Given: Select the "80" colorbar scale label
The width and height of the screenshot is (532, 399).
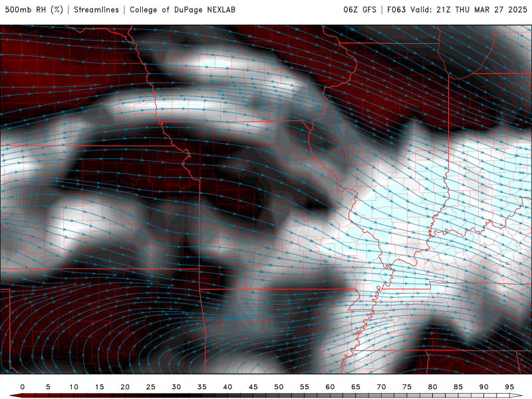Looking at the screenshot, I should click(x=432, y=387).
